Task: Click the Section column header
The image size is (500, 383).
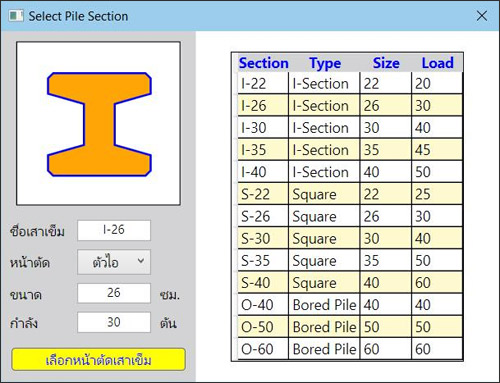Action: point(263,63)
